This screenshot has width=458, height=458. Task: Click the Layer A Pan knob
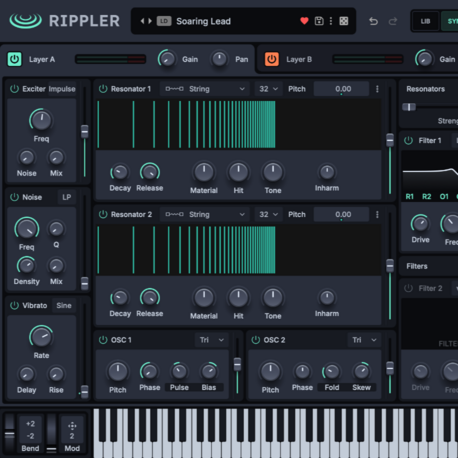(x=219, y=59)
